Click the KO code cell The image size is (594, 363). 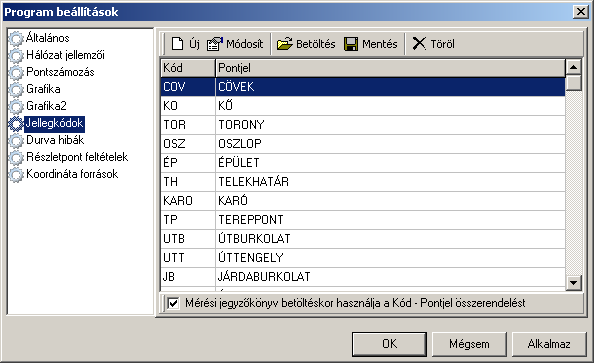pos(188,106)
